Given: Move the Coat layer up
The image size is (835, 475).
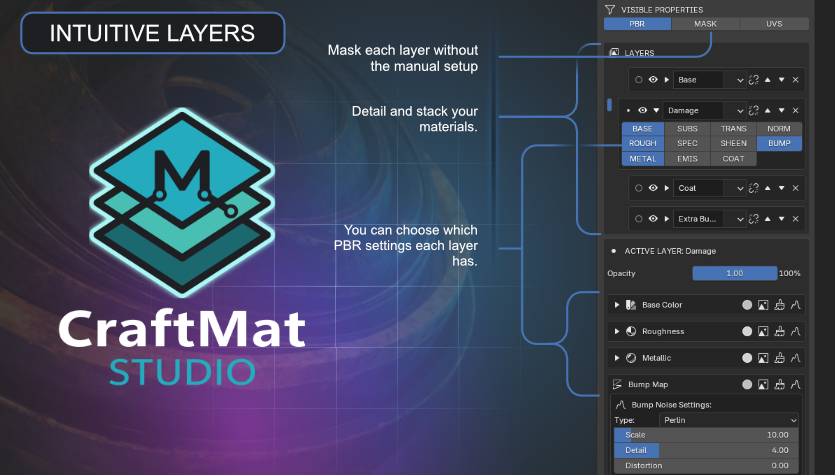Looking at the screenshot, I should pyautogui.click(x=767, y=188).
